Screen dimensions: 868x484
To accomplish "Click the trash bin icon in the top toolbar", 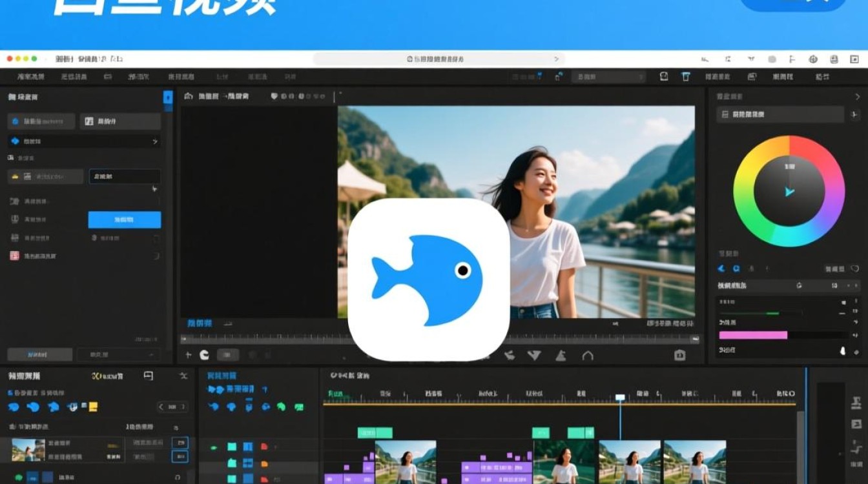I will click(x=685, y=76).
